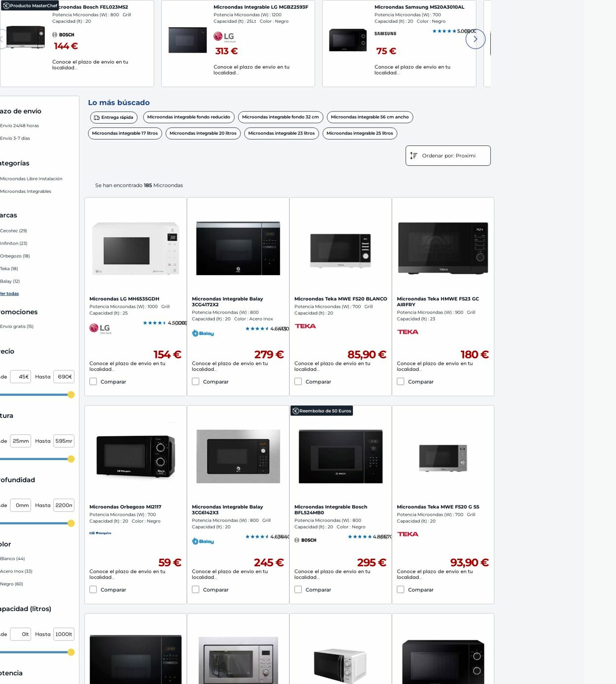Open Microondas Integrable Bosch BFL524MB0 title

pos(331,510)
